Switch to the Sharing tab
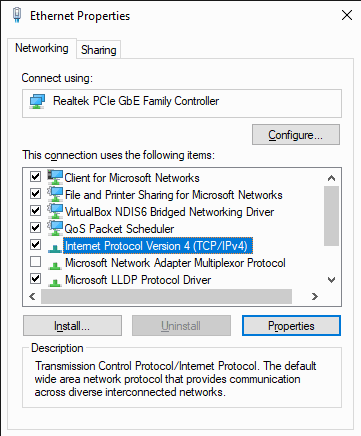Viewport: 361px width, 436px height. pos(99,50)
